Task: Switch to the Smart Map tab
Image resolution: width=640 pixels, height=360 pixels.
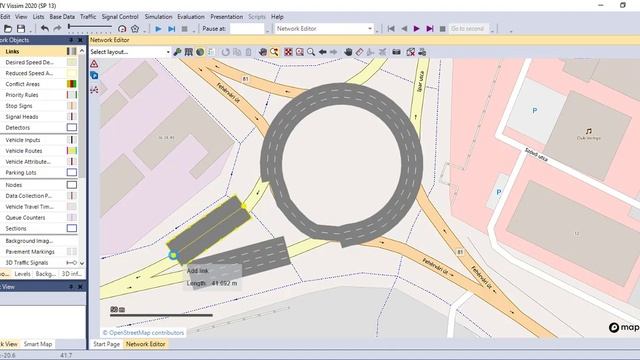Action: click(x=38, y=344)
